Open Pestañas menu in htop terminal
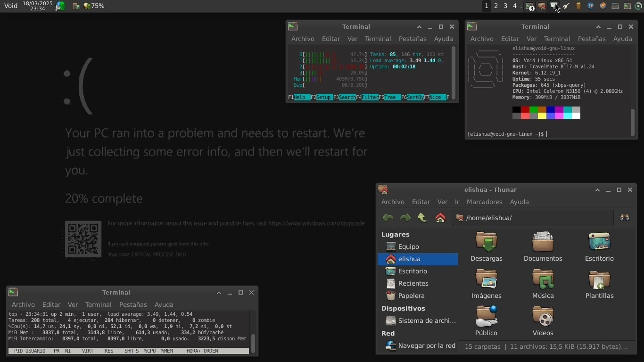 coord(412,39)
